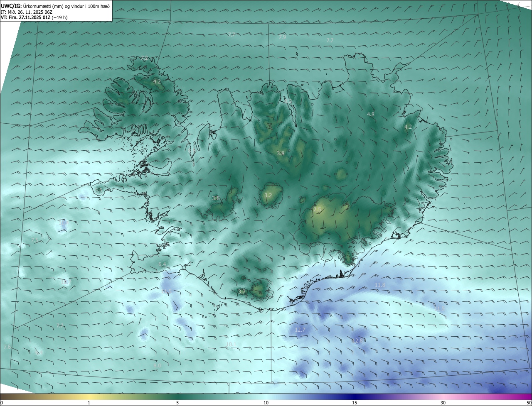Image resolution: width=532 pixels, height=406 pixels.
Task: Click the 12.8 value over the sea
Action: pos(357,340)
